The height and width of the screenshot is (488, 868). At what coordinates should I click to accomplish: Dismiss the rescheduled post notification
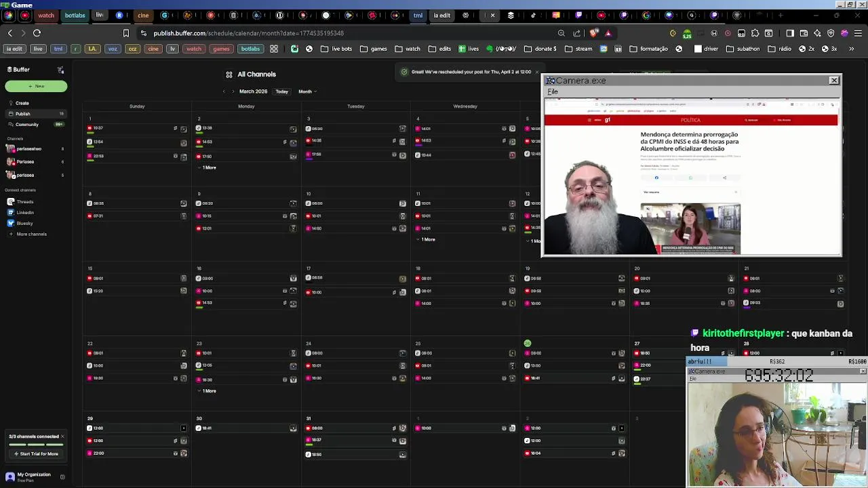point(536,72)
